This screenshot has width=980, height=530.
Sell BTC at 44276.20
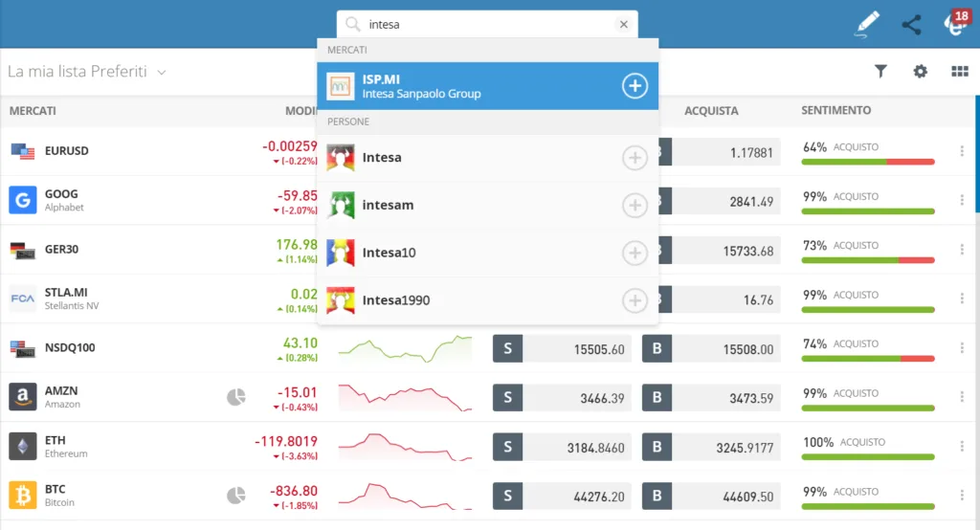(x=562, y=496)
